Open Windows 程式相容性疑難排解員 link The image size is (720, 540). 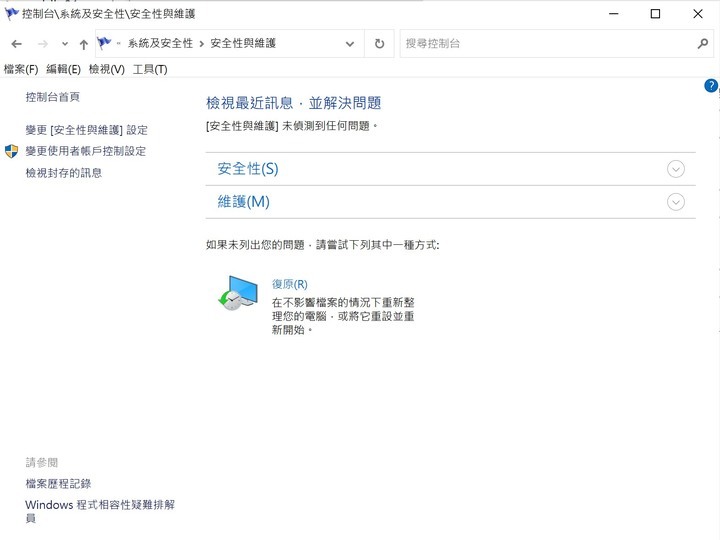pos(100,511)
